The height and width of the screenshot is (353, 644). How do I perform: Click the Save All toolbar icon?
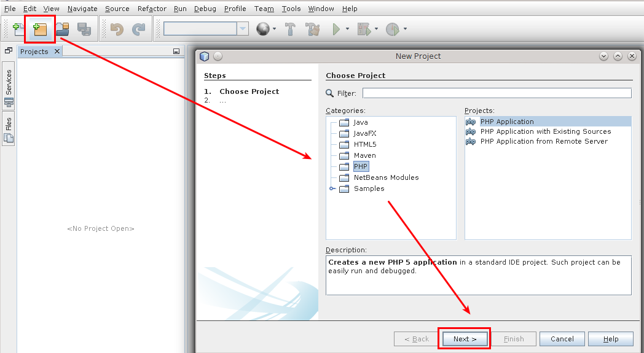84,29
